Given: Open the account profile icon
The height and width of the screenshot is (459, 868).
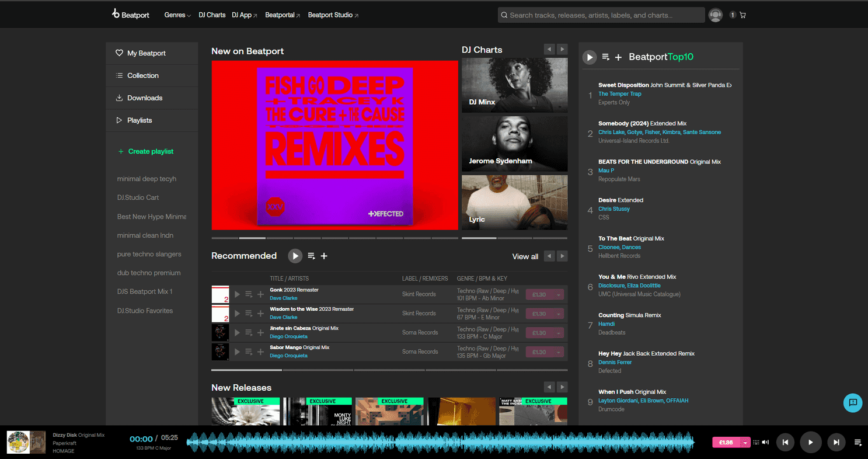Looking at the screenshot, I should pos(715,15).
